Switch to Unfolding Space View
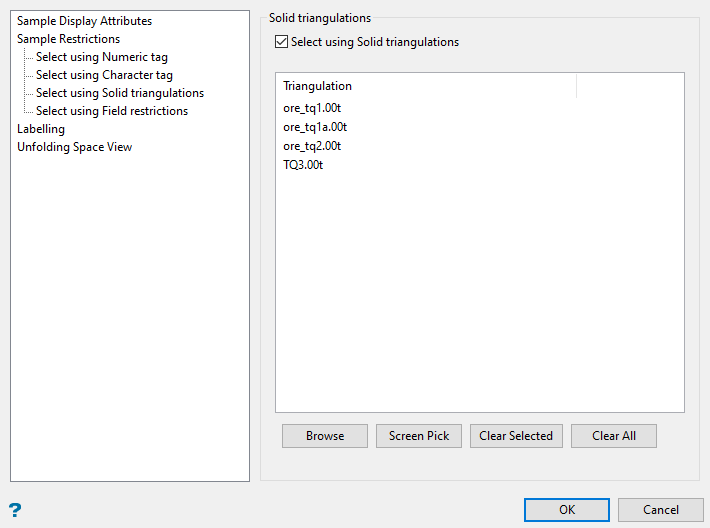The image size is (710, 528). [74, 147]
